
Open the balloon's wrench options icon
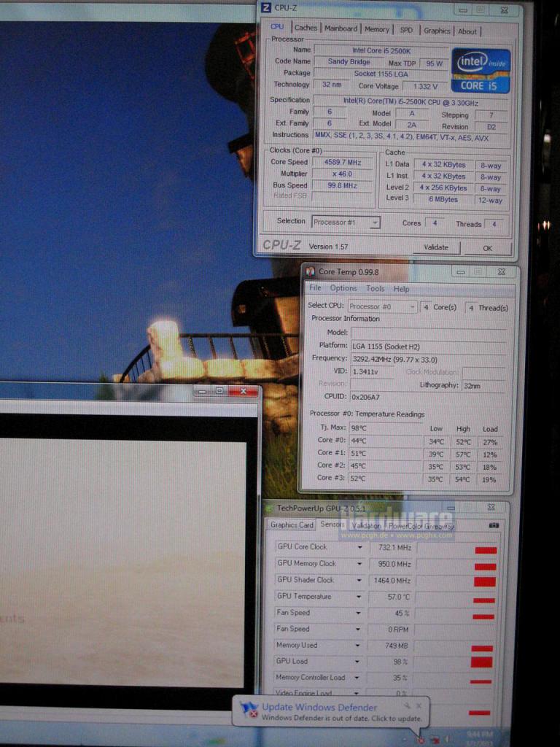(408, 705)
